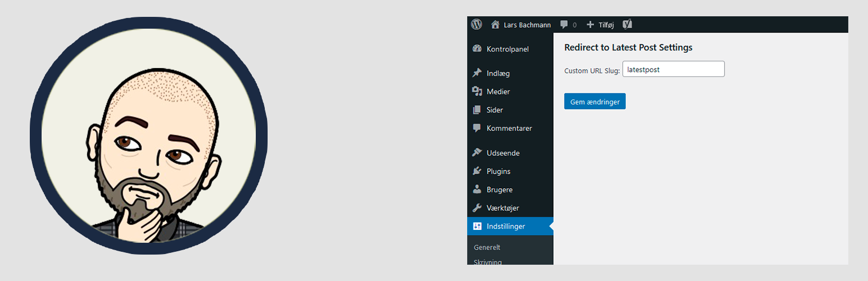Click the pages icon beside Sider

(x=477, y=110)
